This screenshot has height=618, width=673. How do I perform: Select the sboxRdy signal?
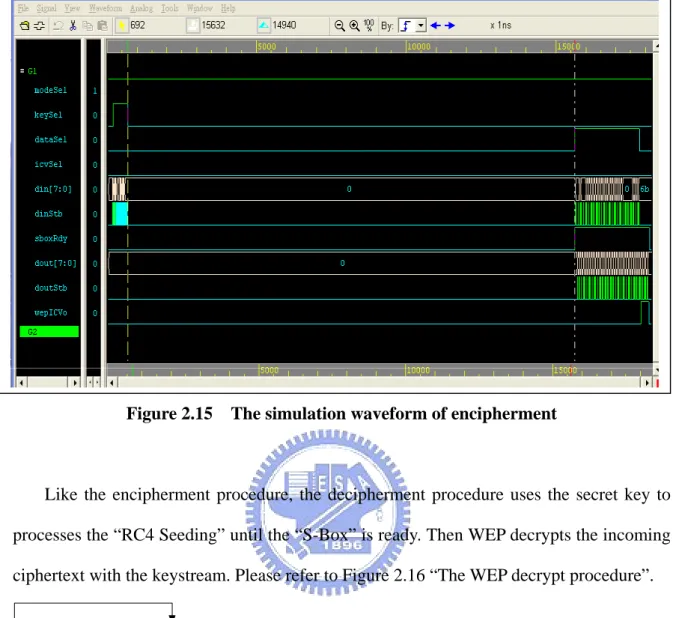(x=51, y=239)
